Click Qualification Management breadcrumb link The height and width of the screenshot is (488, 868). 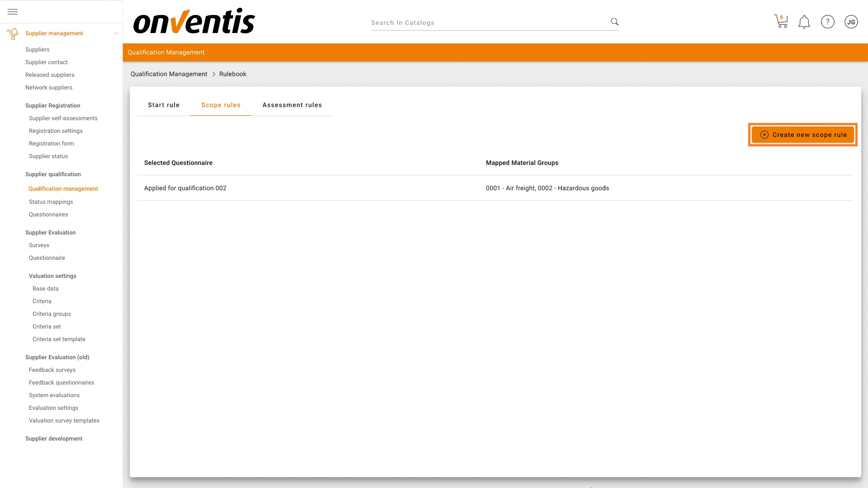[x=169, y=74]
